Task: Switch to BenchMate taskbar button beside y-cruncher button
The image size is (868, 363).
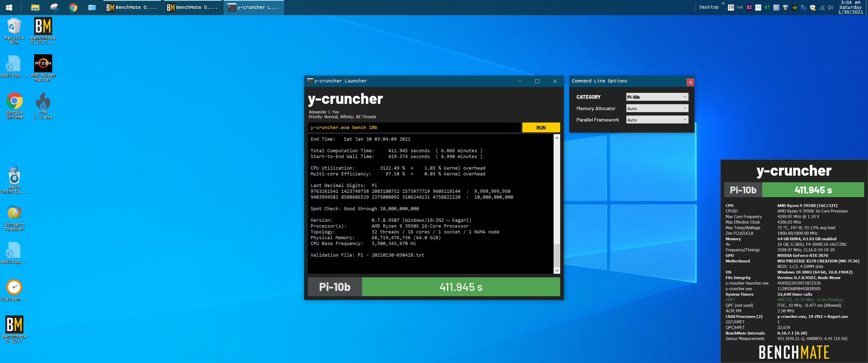Action: tap(193, 7)
